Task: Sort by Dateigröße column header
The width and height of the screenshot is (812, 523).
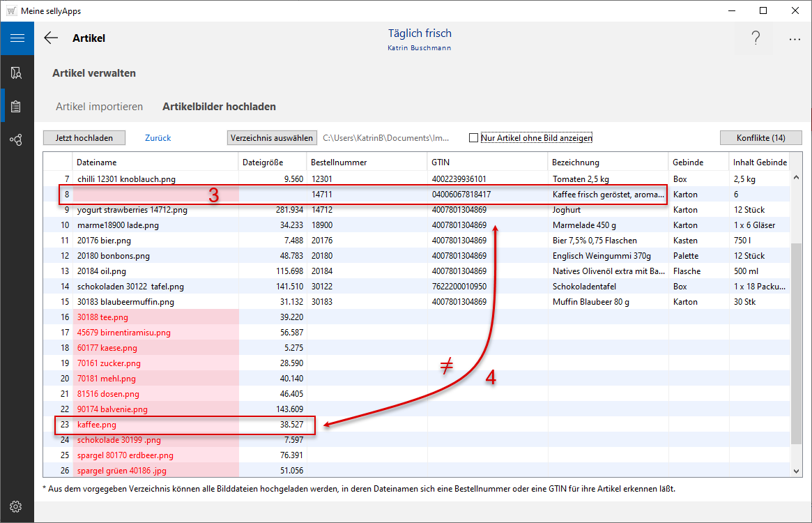Action: 262,162
